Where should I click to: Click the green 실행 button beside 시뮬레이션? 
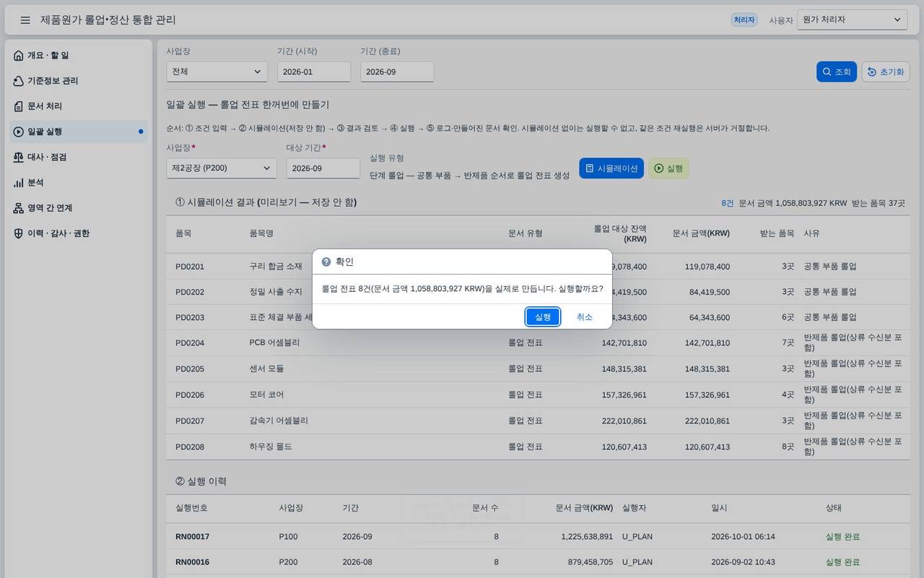(x=668, y=168)
